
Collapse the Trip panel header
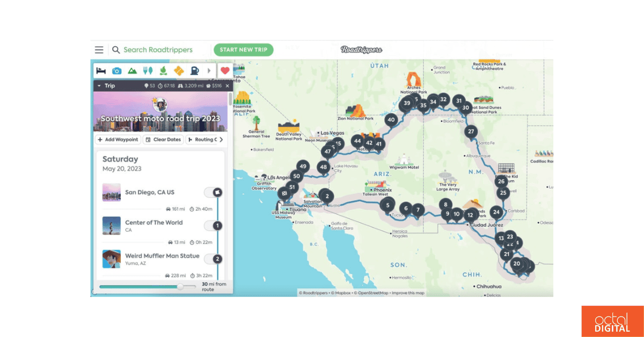pyautogui.click(x=99, y=85)
